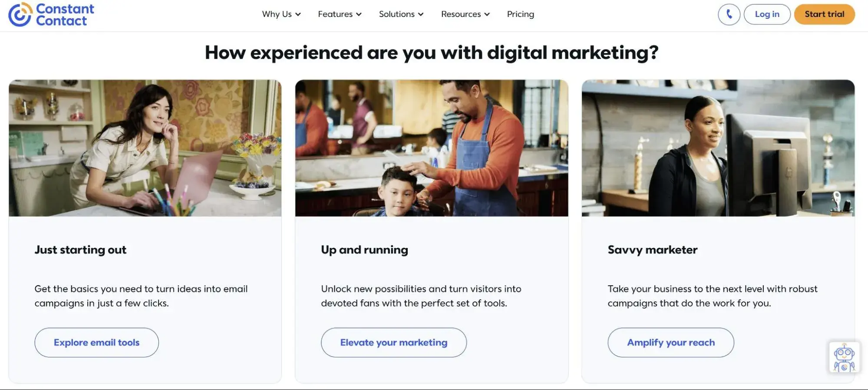This screenshot has width=868, height=390.
Task: Expand the Resources chevron arrow
Action: 487,14
